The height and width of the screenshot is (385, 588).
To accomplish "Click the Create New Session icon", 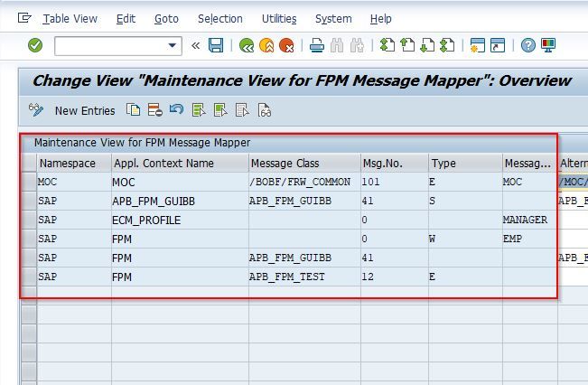I will pyautogui.click(x=478, y=46).
